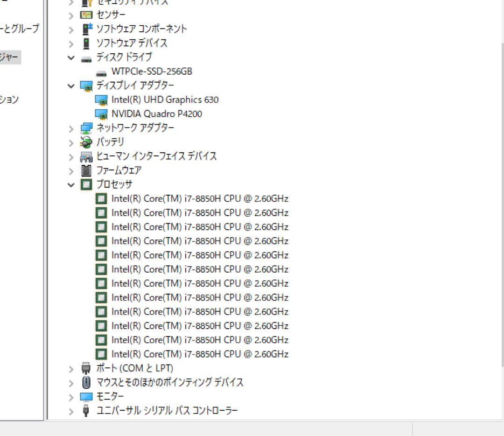
Task: Click the バッテリ device icon
Action: (x=85, y=142)
